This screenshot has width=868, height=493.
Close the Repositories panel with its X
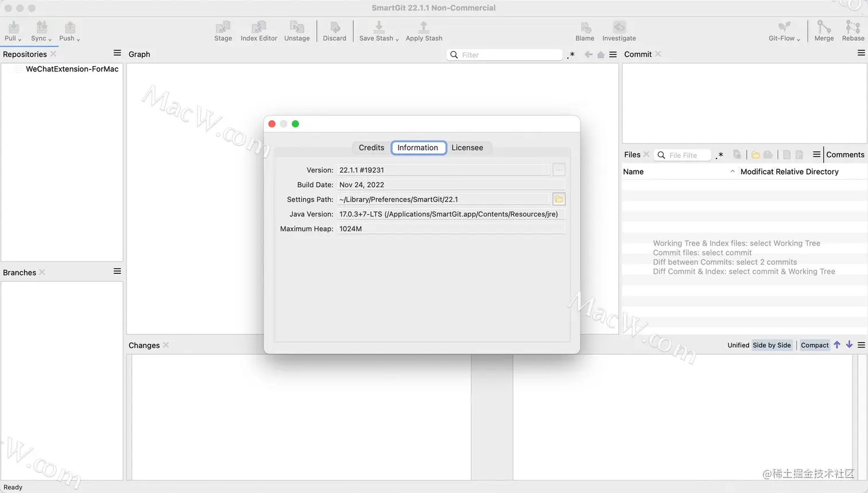[x=53, y=54]
